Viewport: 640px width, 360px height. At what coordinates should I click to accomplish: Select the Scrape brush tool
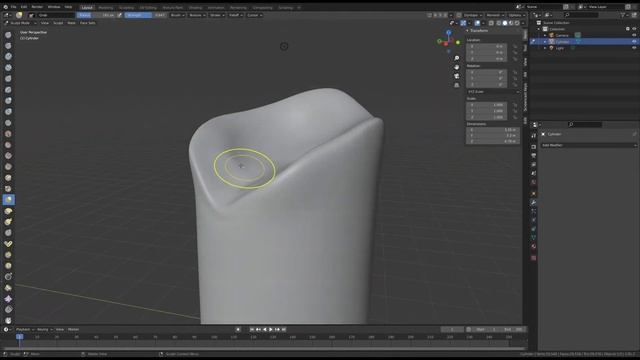[8, 167]
